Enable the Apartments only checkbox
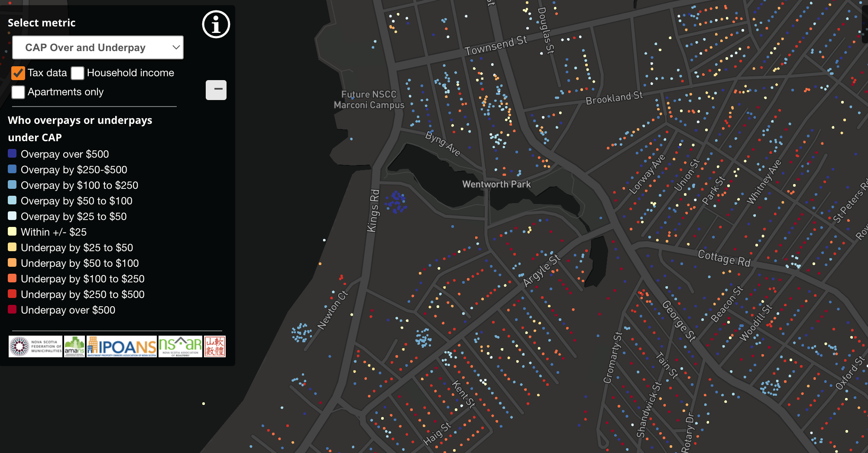This screenshot has height=453, width=868. [18, 92]
